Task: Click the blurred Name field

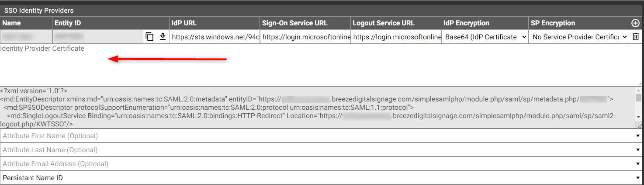Action: pos(26,37)
